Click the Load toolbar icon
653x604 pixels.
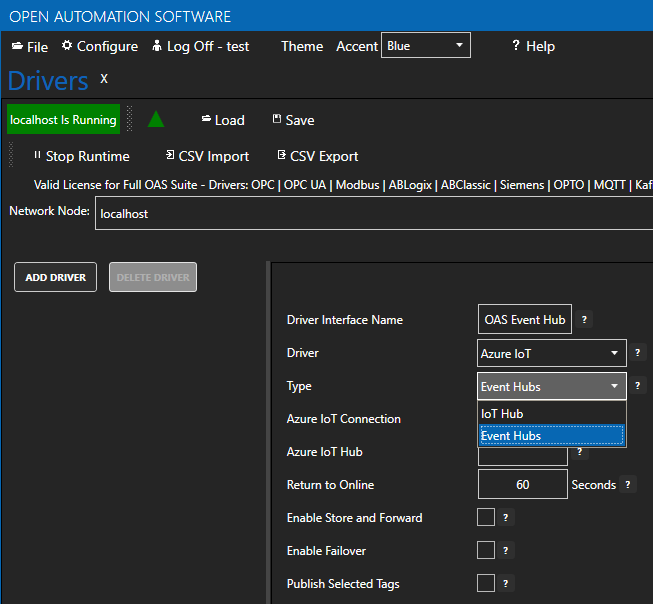[x=206, y=119]
